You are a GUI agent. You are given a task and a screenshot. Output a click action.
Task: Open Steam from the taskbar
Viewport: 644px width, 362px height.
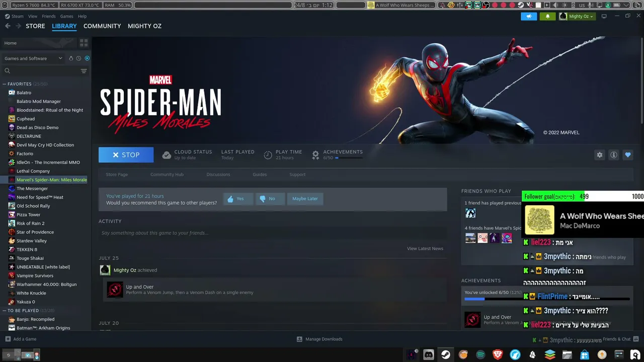[446, 355]
